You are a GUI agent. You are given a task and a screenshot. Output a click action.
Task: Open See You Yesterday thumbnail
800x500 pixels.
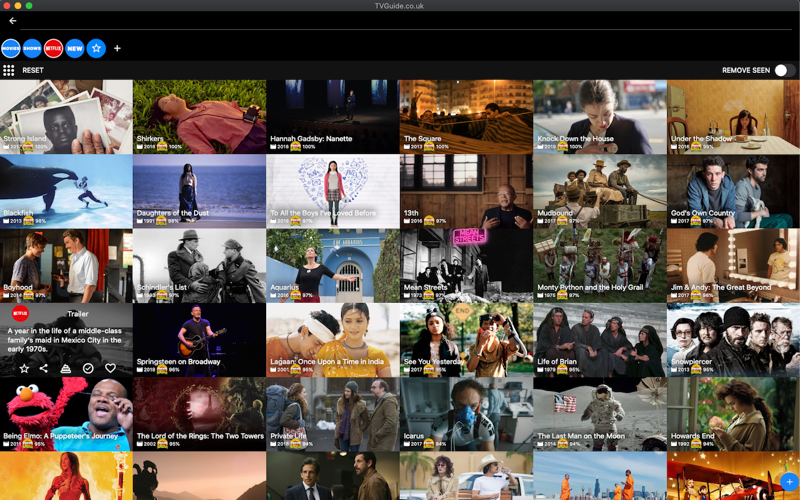point(466,340)
